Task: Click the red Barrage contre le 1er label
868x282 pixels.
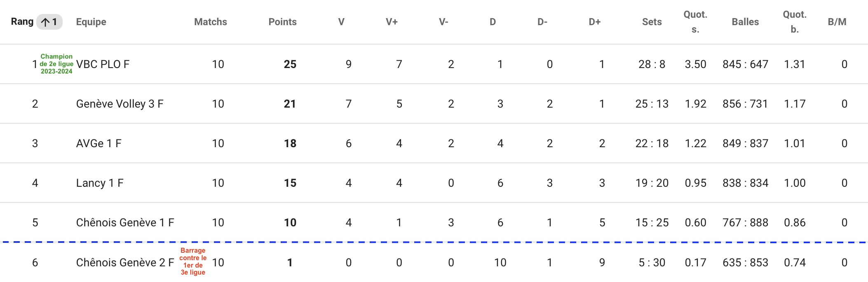Action: tap(193, 261)
